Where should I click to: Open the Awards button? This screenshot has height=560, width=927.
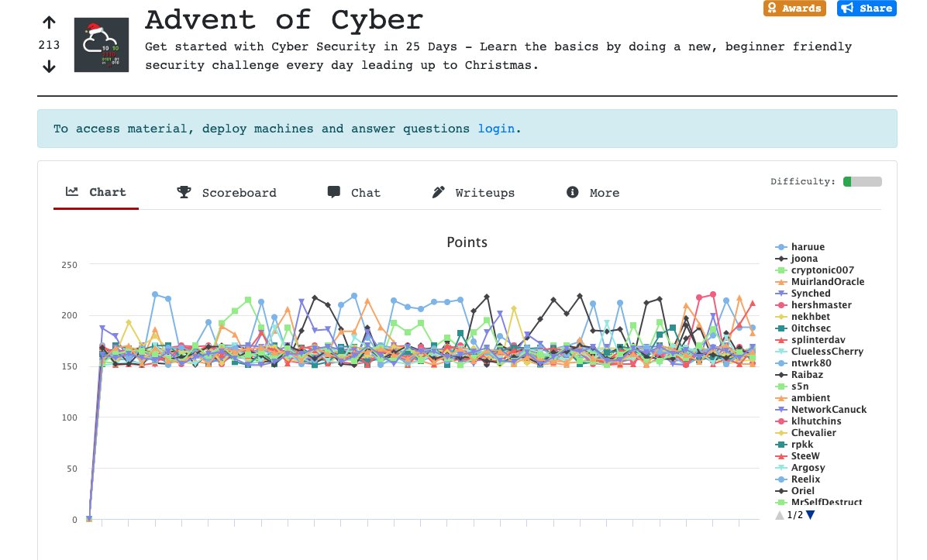pyautogui.click(x=794, y=9)
